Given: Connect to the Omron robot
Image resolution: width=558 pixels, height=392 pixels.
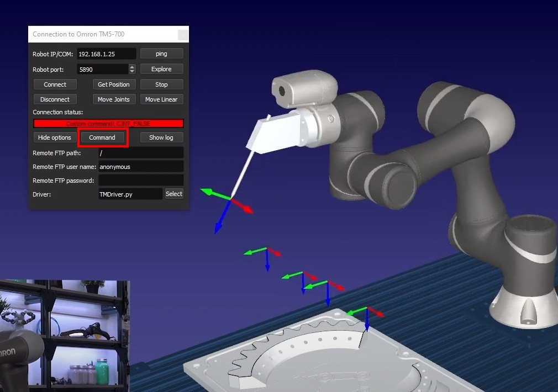Looking at the screenshot, I should pos(55,84).
